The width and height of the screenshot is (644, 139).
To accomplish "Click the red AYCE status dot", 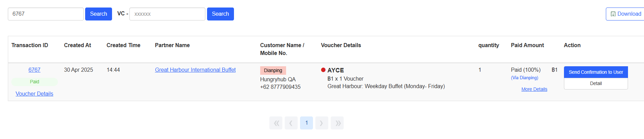I will [x=323, y=70].
